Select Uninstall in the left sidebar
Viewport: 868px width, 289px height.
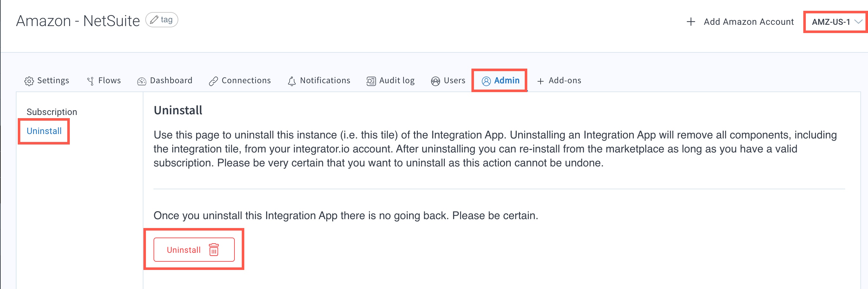44,131
